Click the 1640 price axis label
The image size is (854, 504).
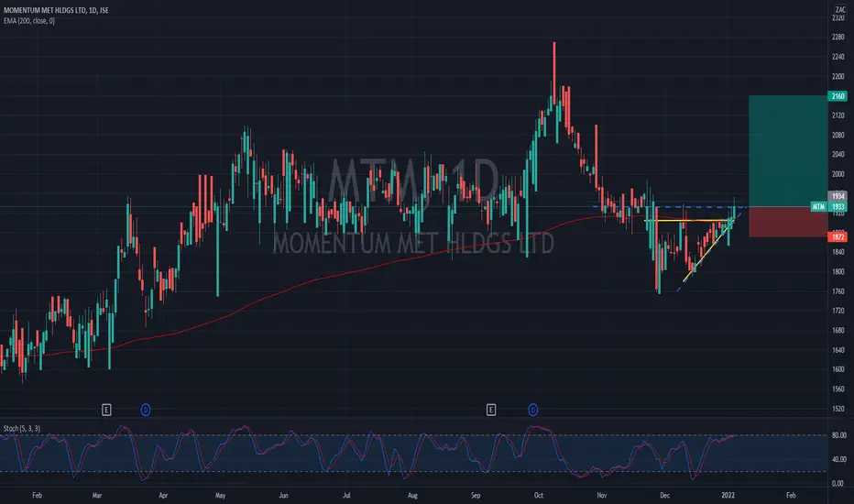coord(838,350)
